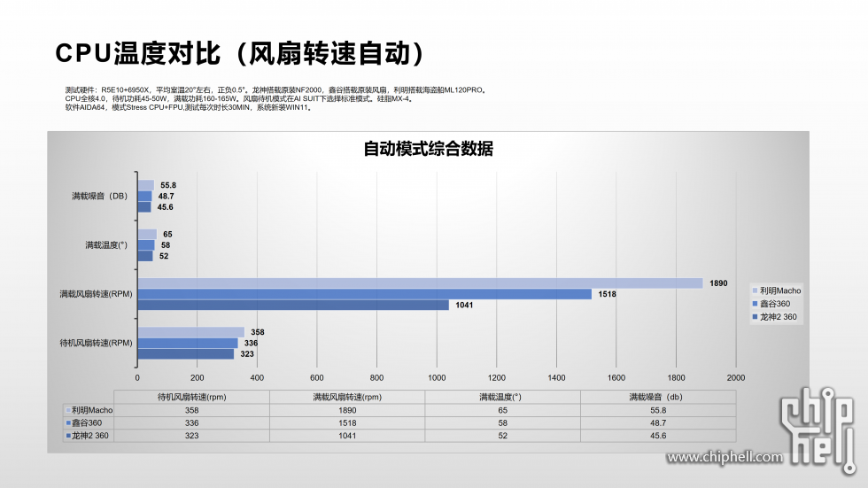This screenshot has height=488, width=868.
Task: Select the 满载噪音（DB）vertical axis label
Action: [99, 196]
